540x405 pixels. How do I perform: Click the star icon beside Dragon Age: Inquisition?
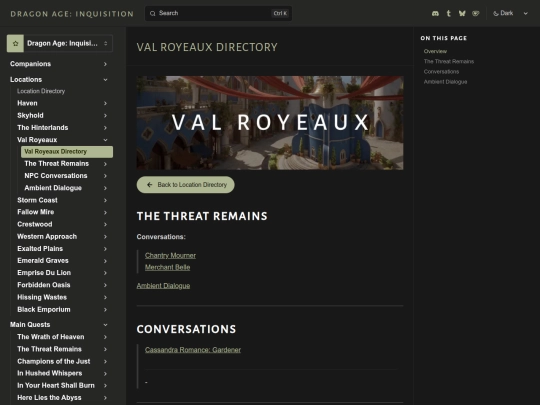15,43
